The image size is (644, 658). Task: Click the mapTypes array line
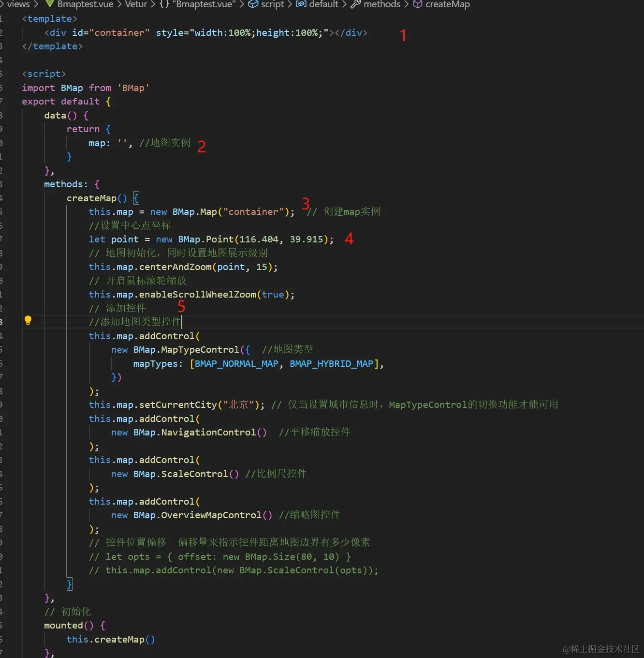pos(259,364)
